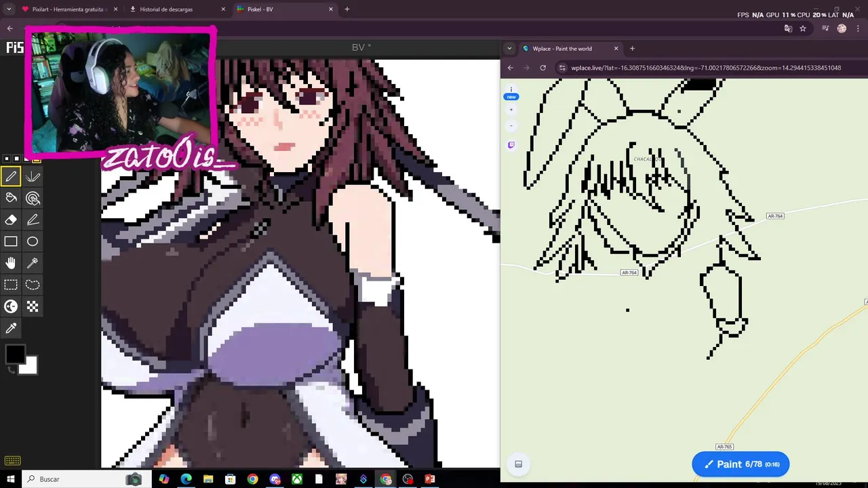Select the Rectangle tool
The image size is (868, 488).
coord(11,241)
